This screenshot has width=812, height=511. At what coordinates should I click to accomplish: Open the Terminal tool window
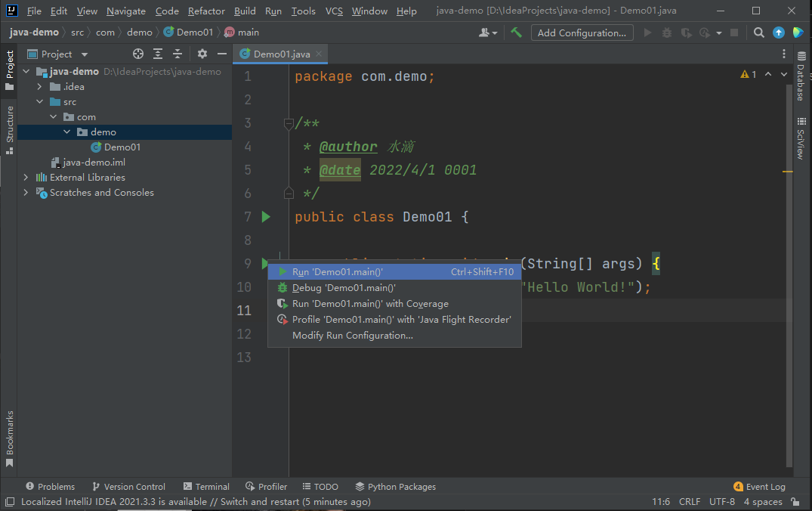pos(206,487)
